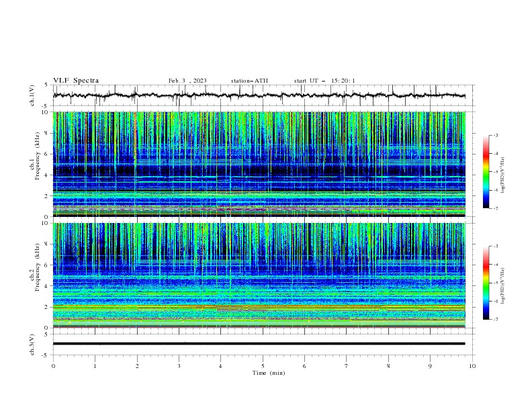Click ch.1 "Frequency (kHz)" axis label
Image resolution: width=532 pixels, height=411 pixels.
tap(38, 156)
